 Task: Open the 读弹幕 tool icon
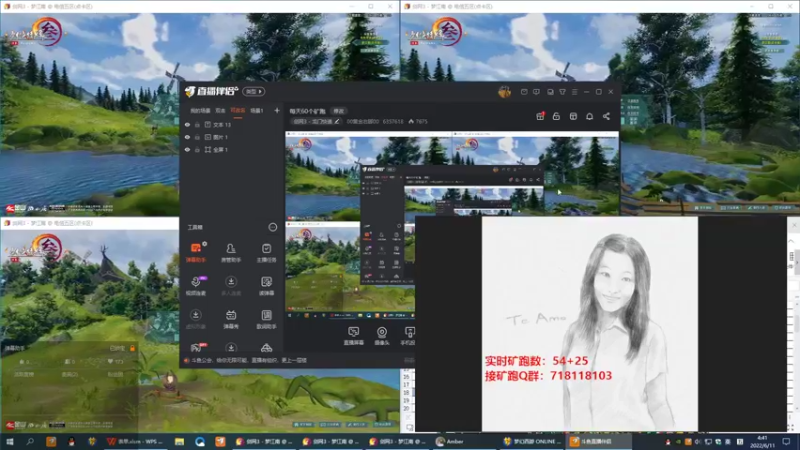(266, 286)
